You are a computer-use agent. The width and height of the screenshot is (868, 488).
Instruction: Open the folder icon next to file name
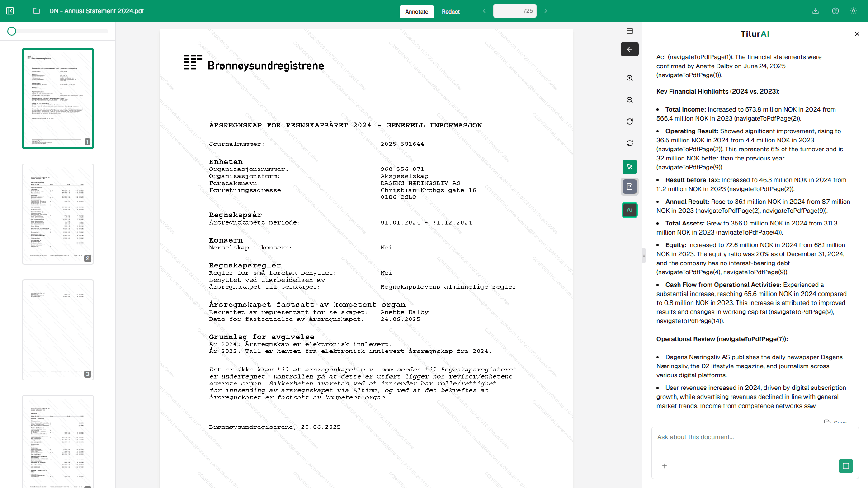[x=37, y=11]
